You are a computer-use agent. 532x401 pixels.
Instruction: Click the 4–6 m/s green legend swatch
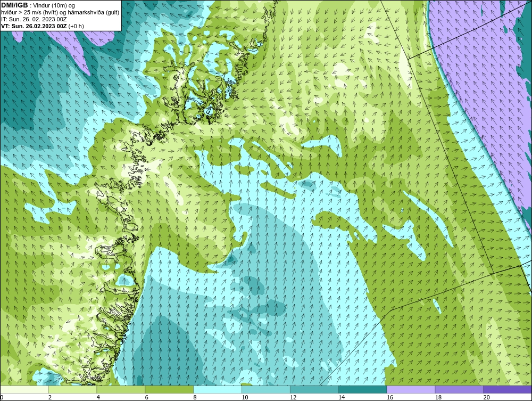click(121, 389)
